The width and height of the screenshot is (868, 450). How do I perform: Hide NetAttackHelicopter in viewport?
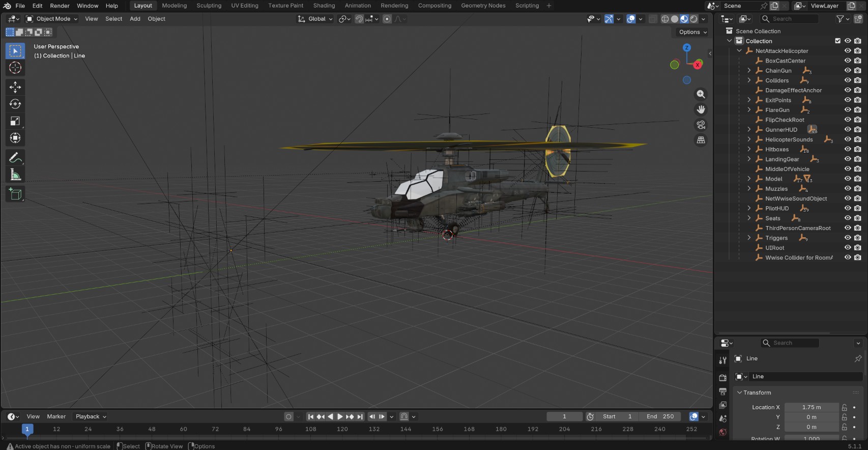coord(848,51)
